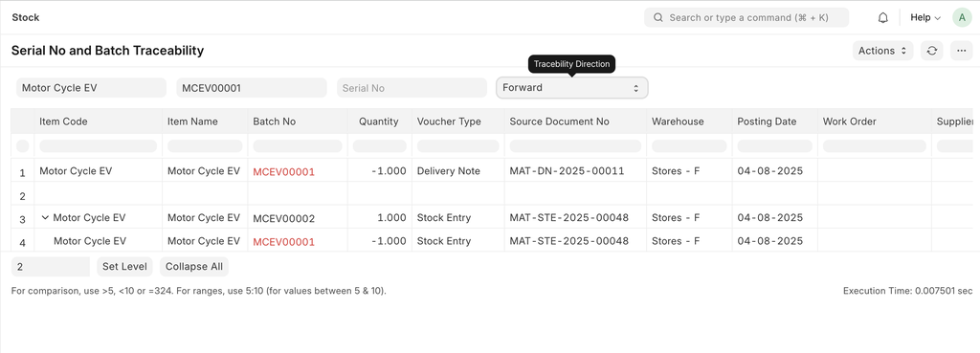
Task: Open red MCEV00001 batch link in row 1
Action: coord(283,172)
